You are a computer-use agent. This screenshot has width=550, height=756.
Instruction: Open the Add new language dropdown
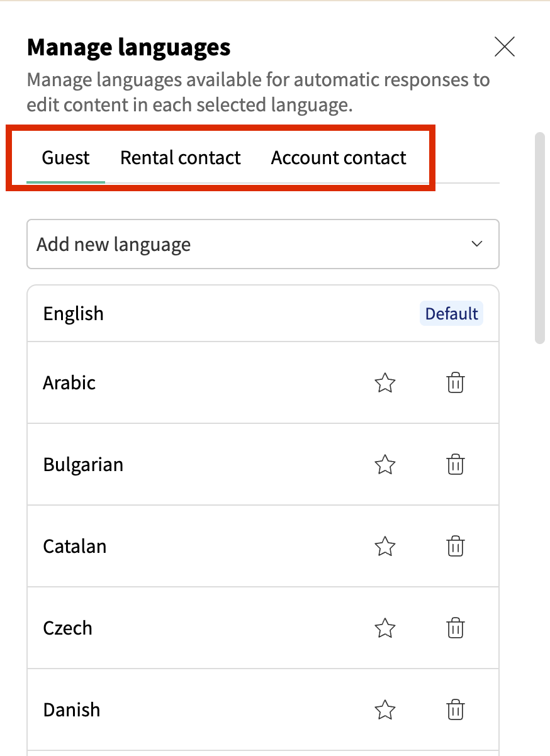coord(252,244)
